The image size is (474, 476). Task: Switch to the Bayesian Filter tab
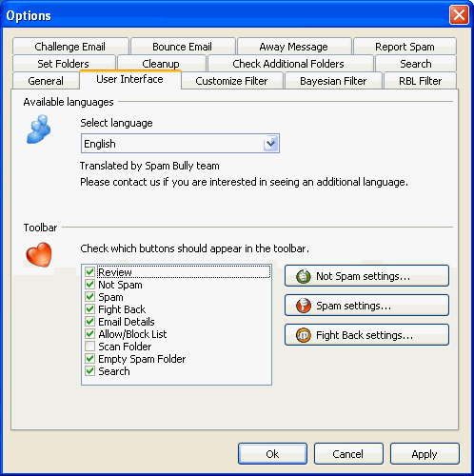[x=333, y=81]
